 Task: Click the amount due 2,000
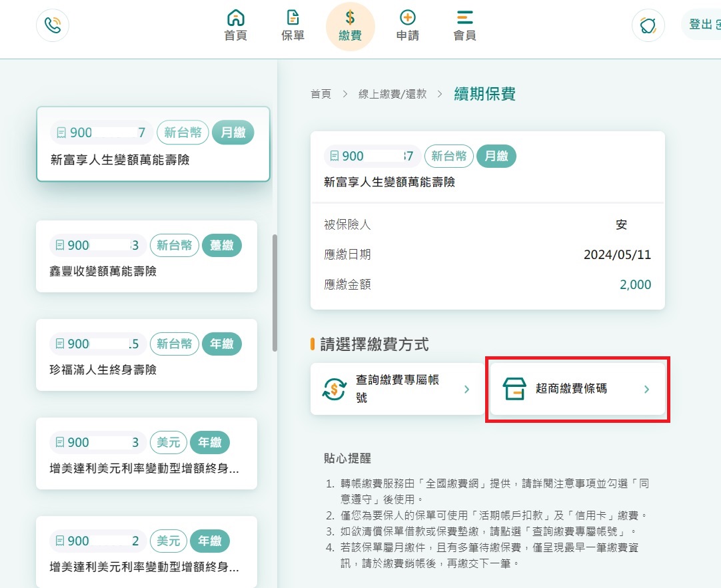tap(635, 285)
